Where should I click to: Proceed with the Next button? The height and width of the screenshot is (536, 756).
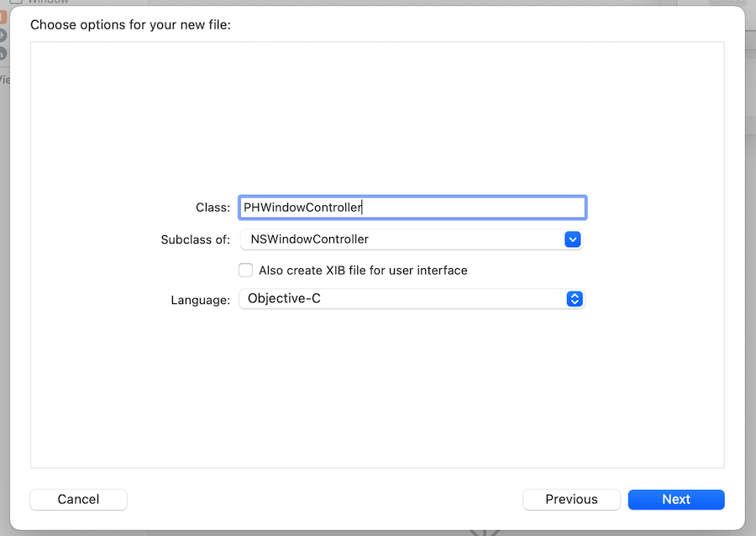coord(675,499)
